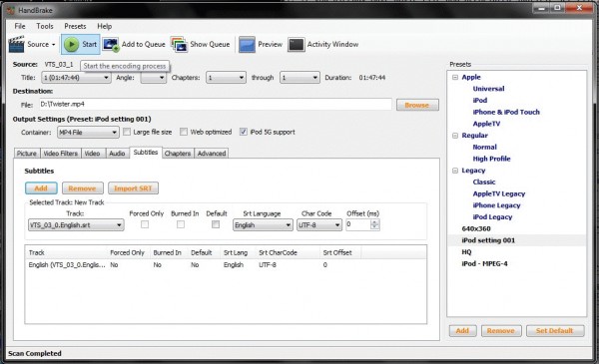Select the Normal preset
599x364 pixels.
coord(485,148)
